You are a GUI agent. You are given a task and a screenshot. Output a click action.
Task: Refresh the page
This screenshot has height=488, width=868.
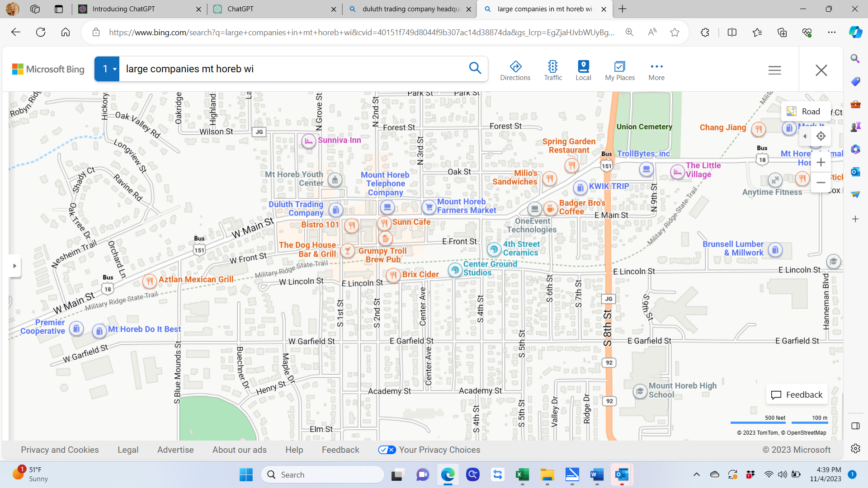coord(41,32)
